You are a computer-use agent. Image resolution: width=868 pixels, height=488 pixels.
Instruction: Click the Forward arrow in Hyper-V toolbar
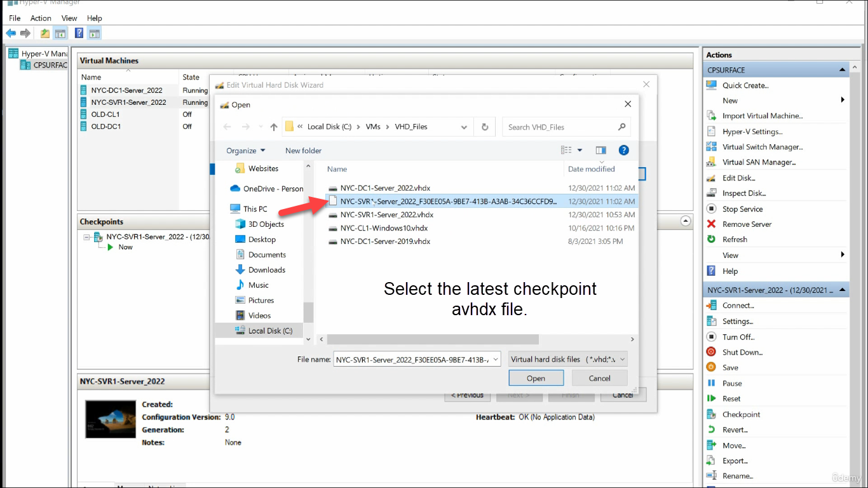click(25, 33)
